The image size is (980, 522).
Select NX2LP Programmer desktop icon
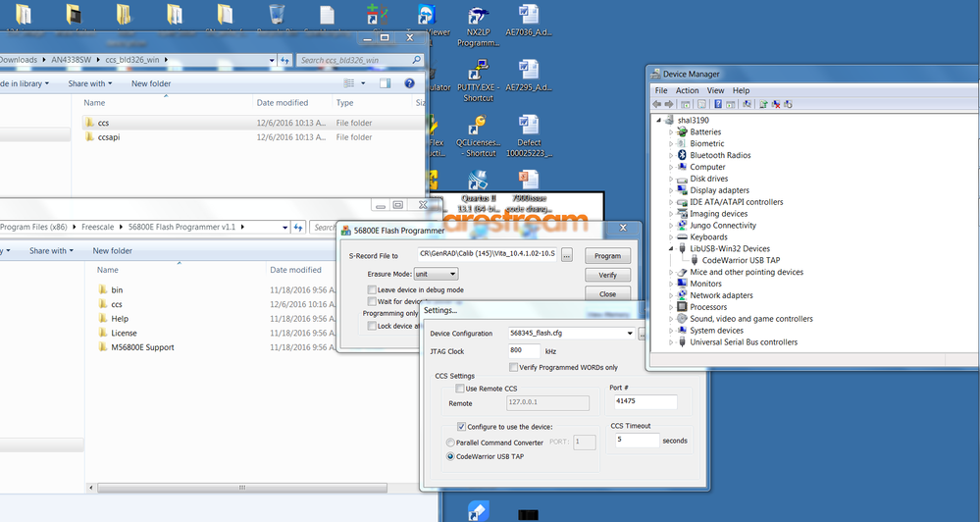click(x=478, y=26)
